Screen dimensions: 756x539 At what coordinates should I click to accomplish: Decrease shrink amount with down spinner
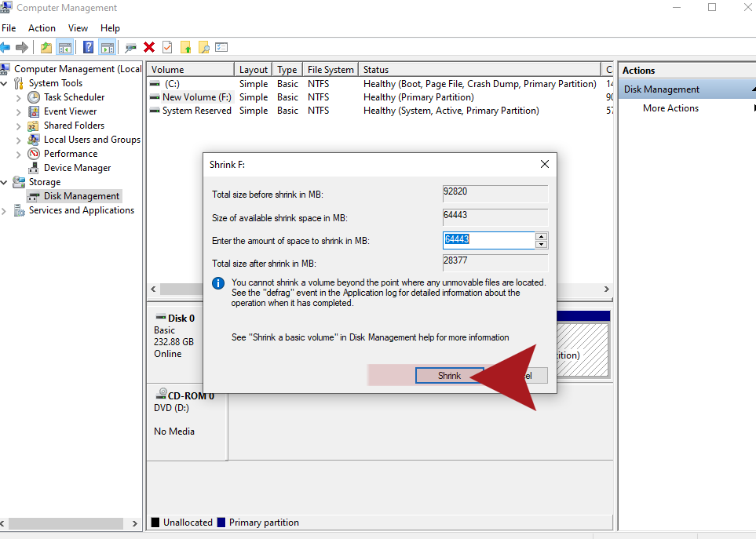tap(542, 244)
